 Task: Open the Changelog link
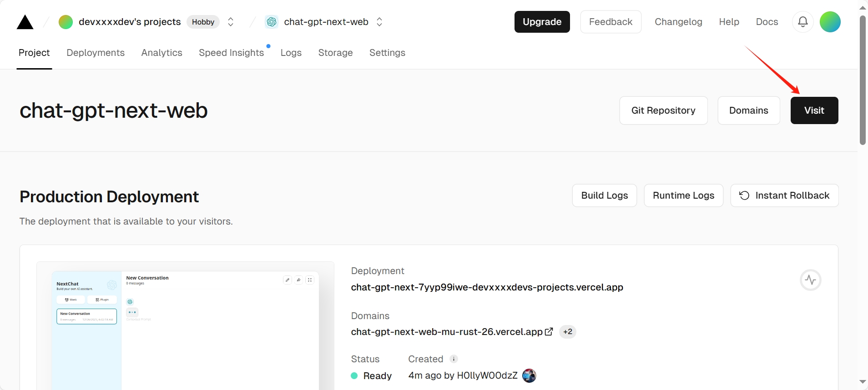[x=678, y=22]
